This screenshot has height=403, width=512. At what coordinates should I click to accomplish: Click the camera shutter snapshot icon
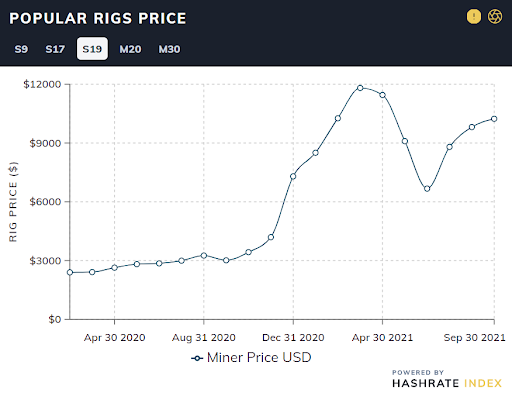(495, 16)
